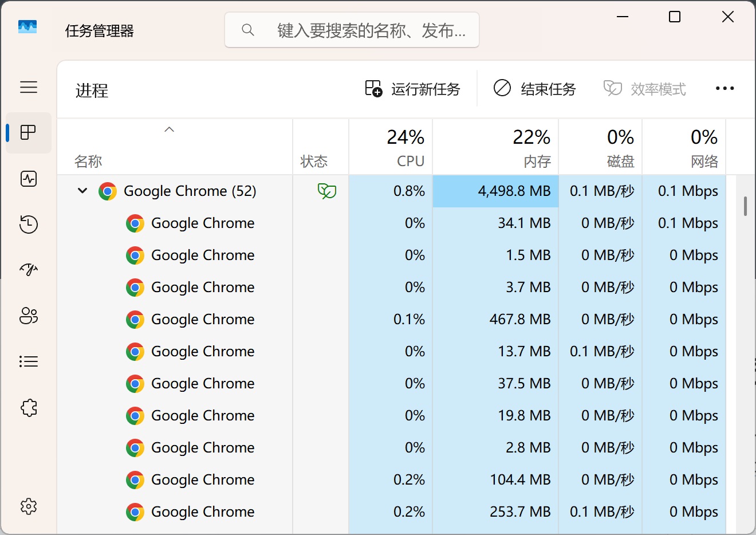Select the Google Chrome row using 13.7 MB
Screen dimensions: 756x535
click(x=392, y=352)
